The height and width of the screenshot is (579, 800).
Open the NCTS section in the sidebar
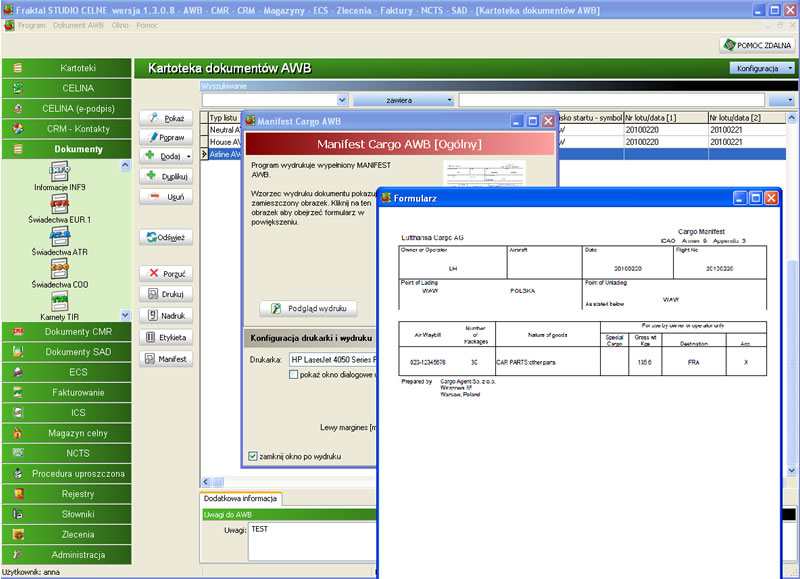[67, 453]
